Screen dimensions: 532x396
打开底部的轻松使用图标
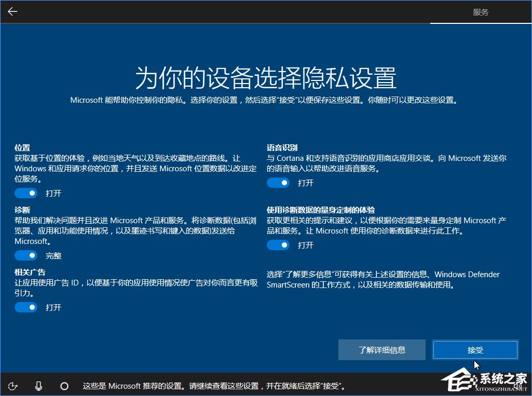click(x=13, y=386)
